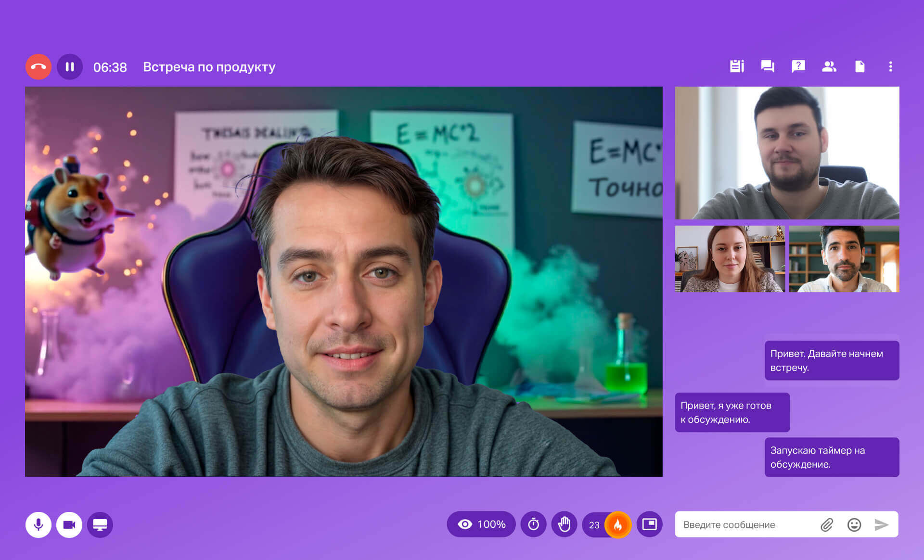Show the participants list
This screenshot has width=924, height=560.
coord(829,66)
